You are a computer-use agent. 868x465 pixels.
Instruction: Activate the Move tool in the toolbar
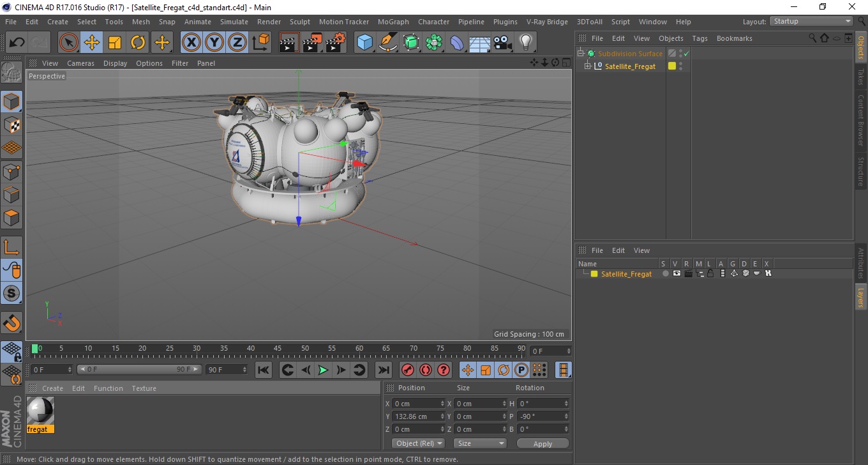(92, 43)
